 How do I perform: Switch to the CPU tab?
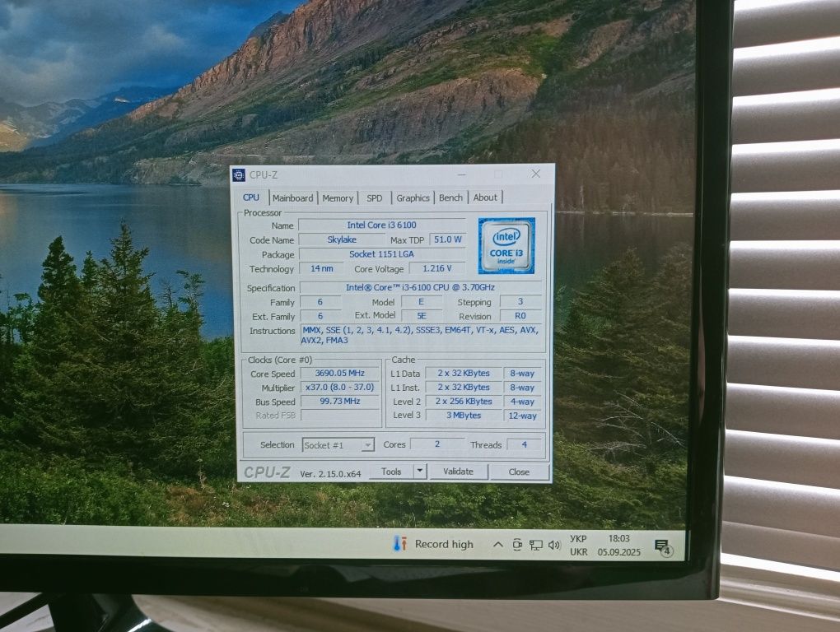point(251,197)
